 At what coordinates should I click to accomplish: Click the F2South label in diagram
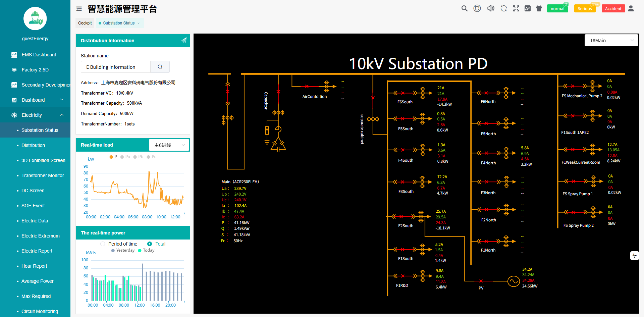click(406, 226)
